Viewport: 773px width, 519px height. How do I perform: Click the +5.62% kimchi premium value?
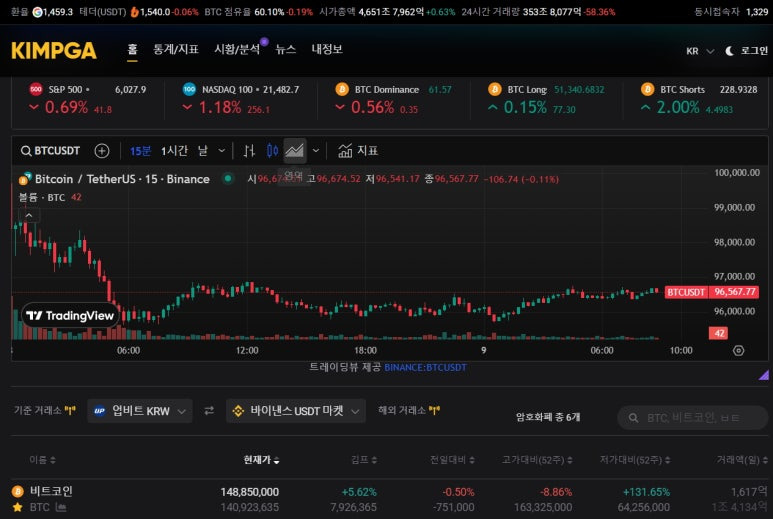point(359,492)
